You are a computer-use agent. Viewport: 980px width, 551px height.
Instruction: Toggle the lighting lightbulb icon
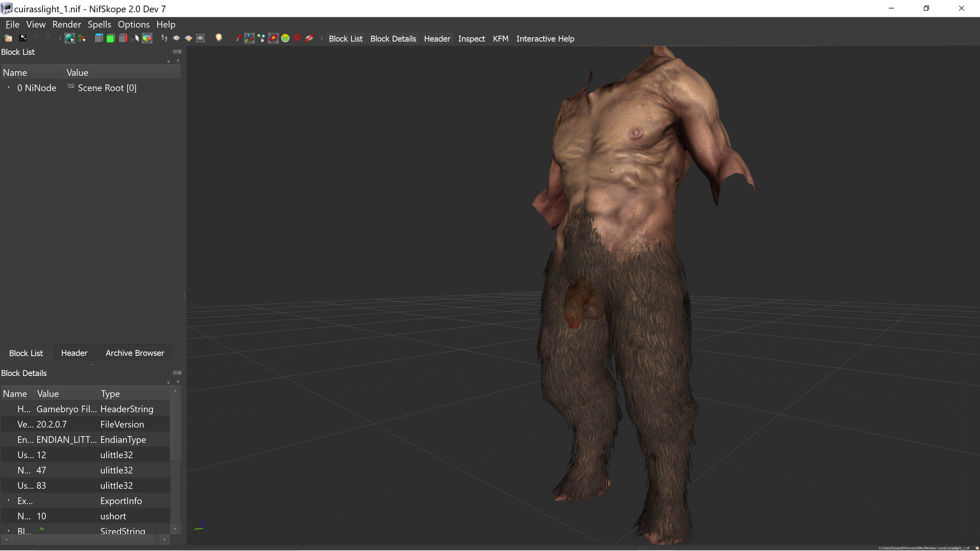tap(218, 38)
